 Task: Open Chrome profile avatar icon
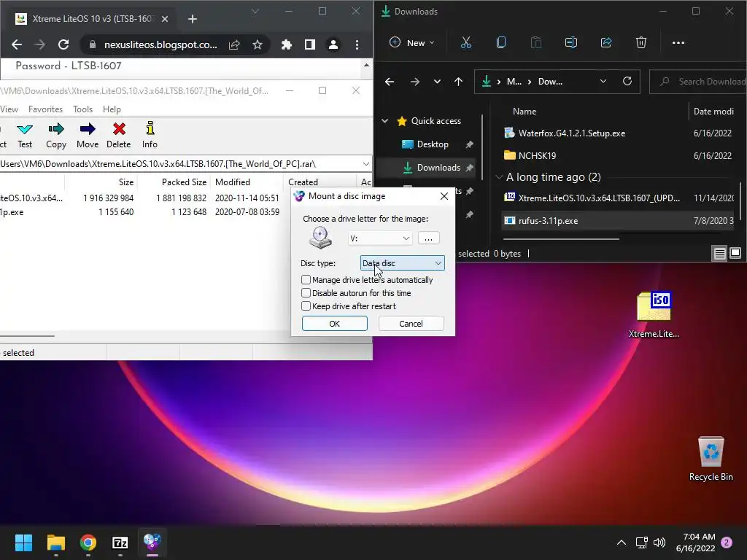[333, 44]
